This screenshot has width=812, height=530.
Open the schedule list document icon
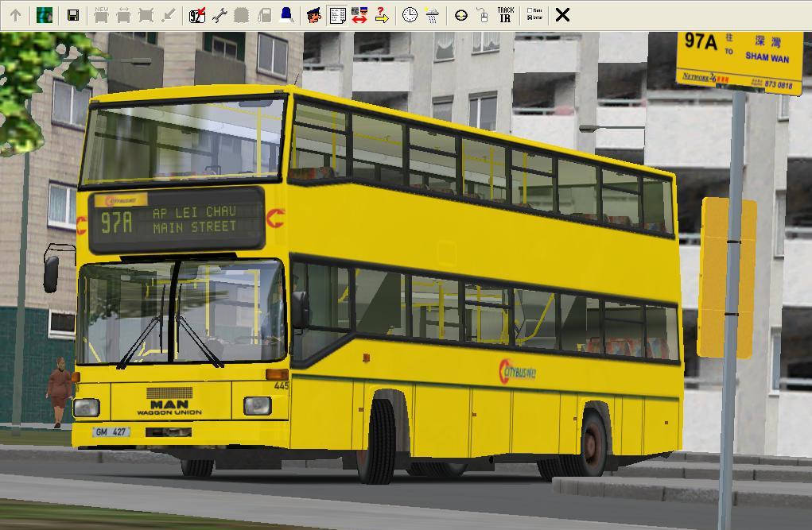coord(337,15)
